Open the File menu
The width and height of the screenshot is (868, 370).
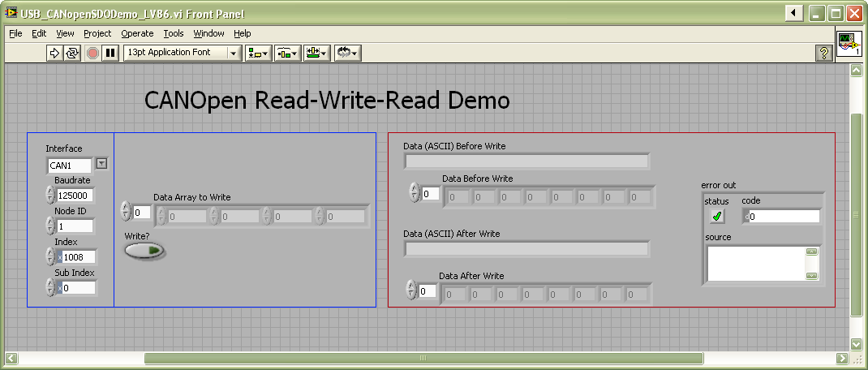(x=15, y=33)
